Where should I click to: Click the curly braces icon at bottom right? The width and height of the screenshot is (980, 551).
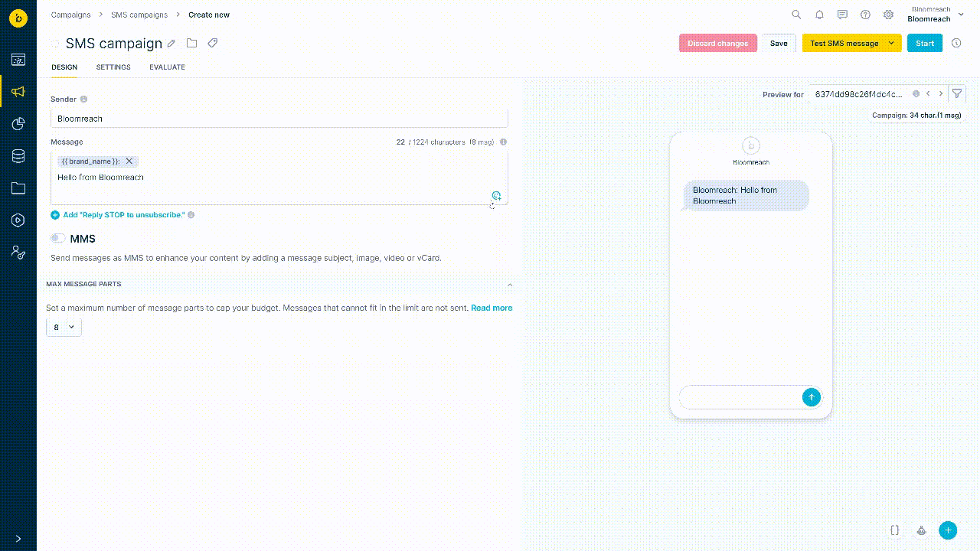coord(895,530)
